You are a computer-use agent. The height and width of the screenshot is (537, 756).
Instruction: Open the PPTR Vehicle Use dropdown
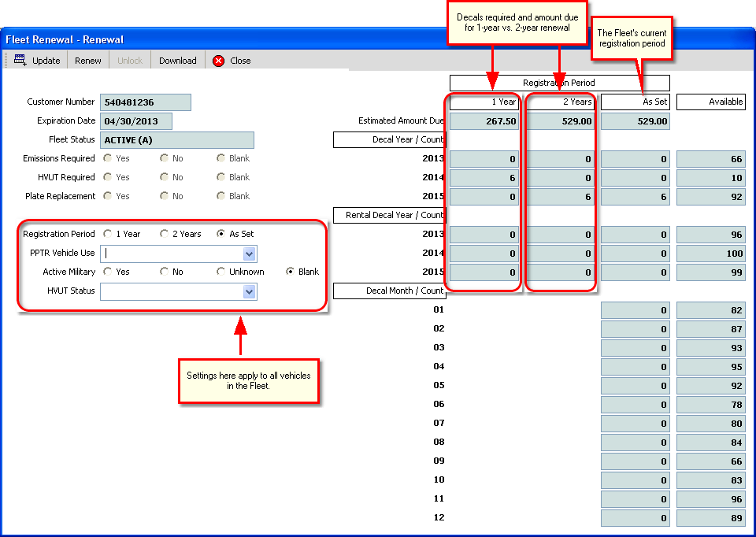[249, 254]
